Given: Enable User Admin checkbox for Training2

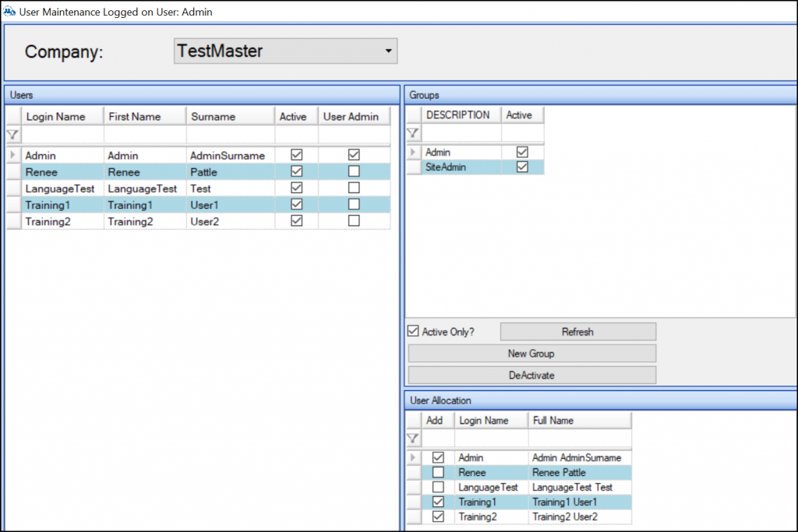Looking at the screenshot, I should coord(354,220).
